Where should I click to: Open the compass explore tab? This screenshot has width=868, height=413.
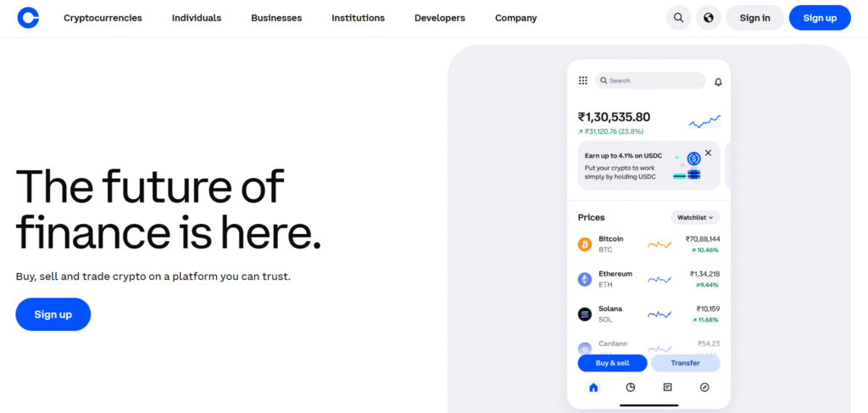(704, 388)
